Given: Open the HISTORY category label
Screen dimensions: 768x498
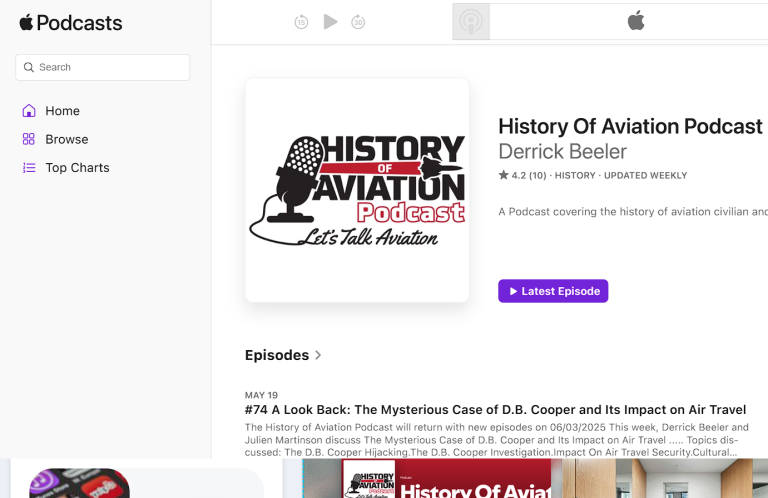Looking at the screenshot, I should pos(575,175).
